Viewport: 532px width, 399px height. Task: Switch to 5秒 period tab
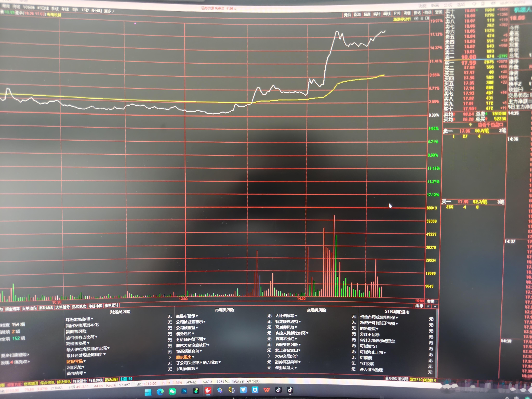[x=75, y=10]
